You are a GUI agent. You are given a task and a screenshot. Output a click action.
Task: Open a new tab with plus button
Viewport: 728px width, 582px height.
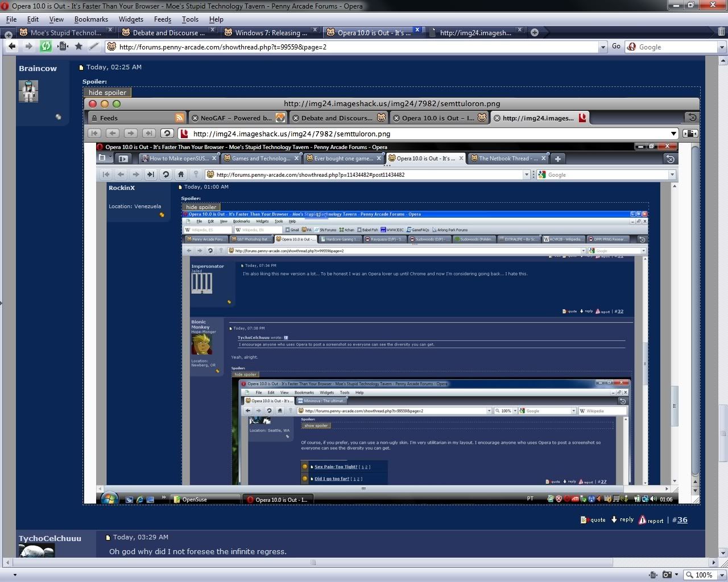tap(535, 32)
